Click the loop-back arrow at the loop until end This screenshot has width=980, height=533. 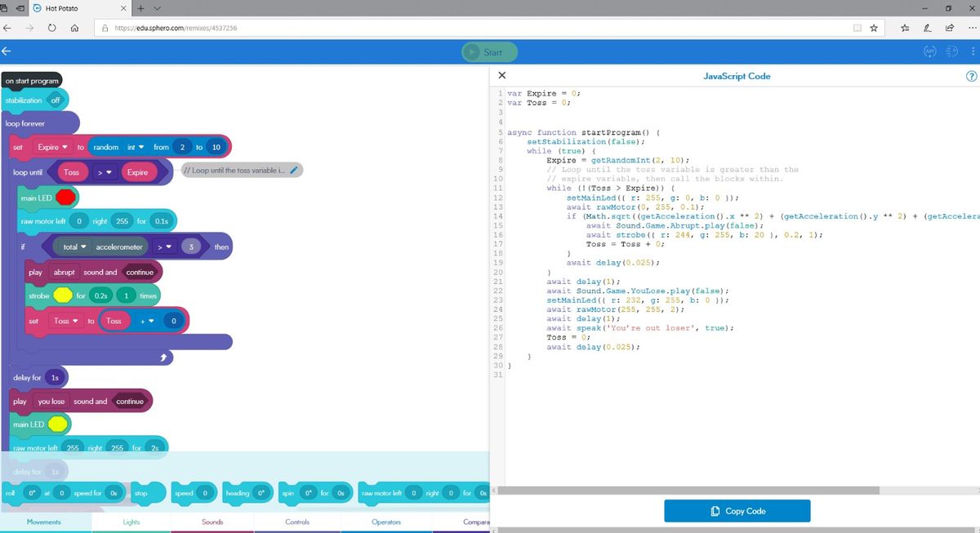pos(163,358)
